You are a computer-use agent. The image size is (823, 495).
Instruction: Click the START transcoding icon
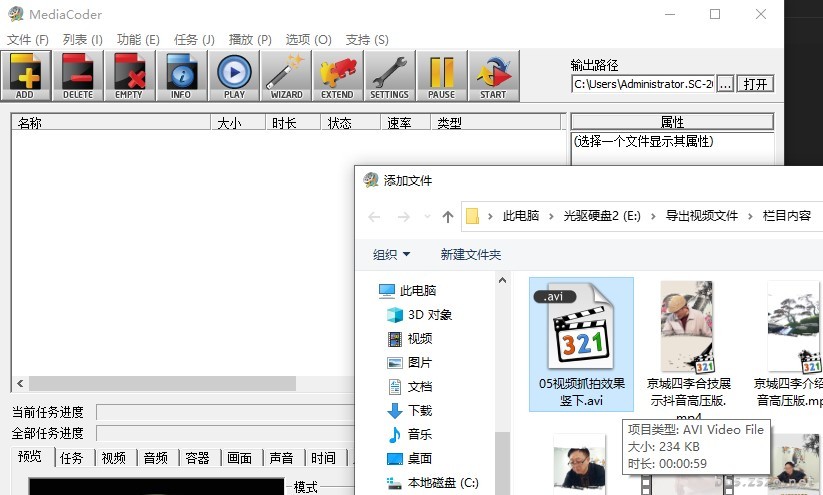pos(493,76)
